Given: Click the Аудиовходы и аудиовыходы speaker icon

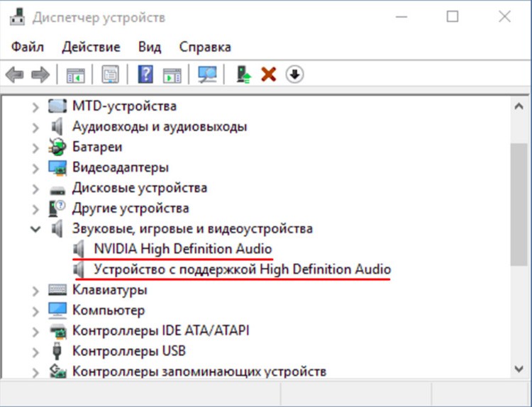Looking at the screenshot, I should click(57, 126).
